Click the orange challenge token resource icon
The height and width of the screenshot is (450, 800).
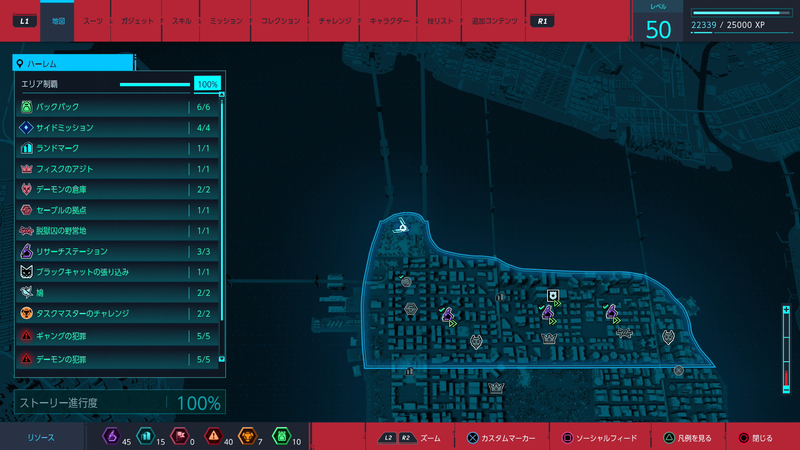pos(247,436)
